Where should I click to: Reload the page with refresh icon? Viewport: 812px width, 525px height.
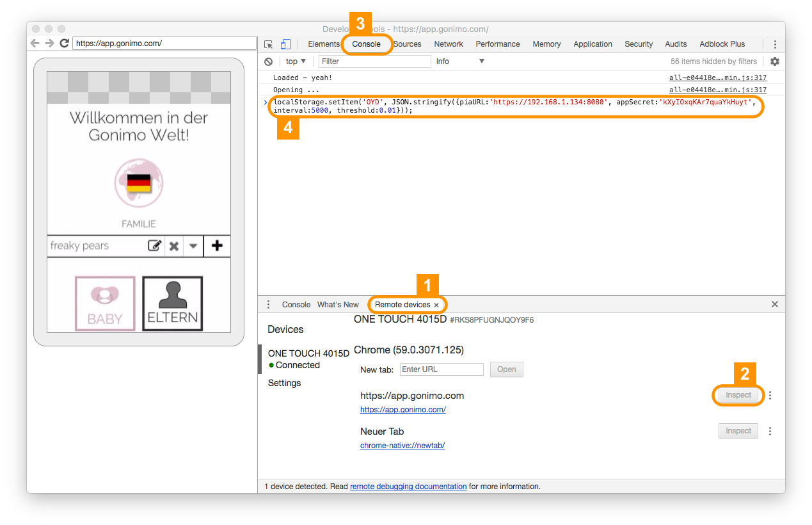[64, 44]
